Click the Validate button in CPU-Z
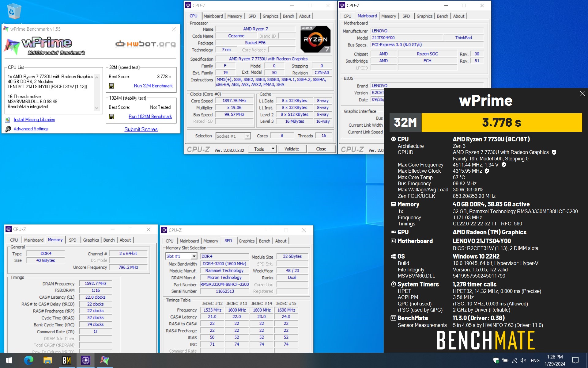Screen dimensions: 588x368 292,149
